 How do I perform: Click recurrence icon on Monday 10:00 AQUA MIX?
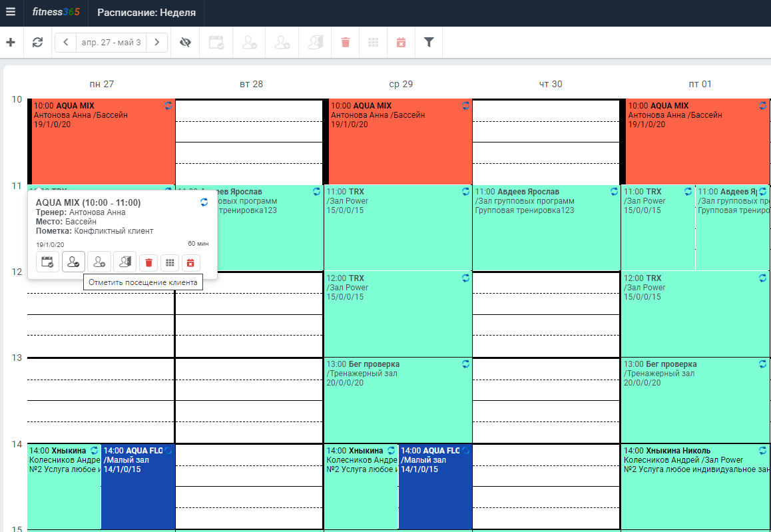click(168, 105)
